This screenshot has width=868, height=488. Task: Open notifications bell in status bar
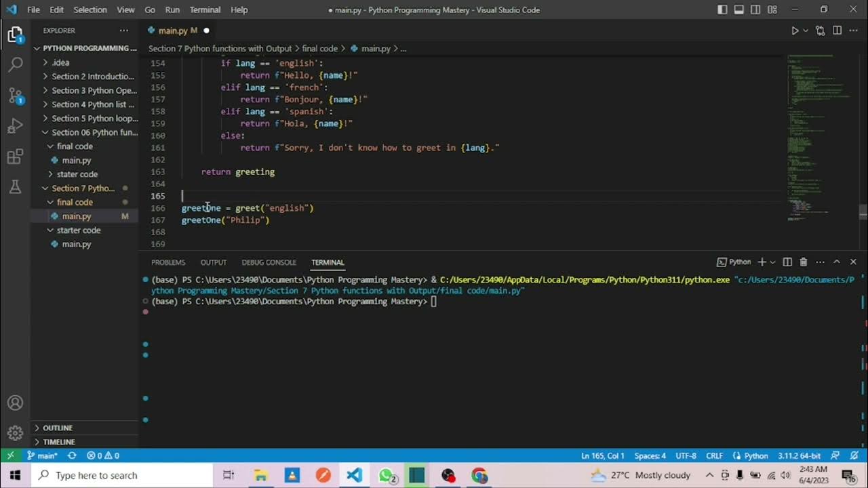853,455
